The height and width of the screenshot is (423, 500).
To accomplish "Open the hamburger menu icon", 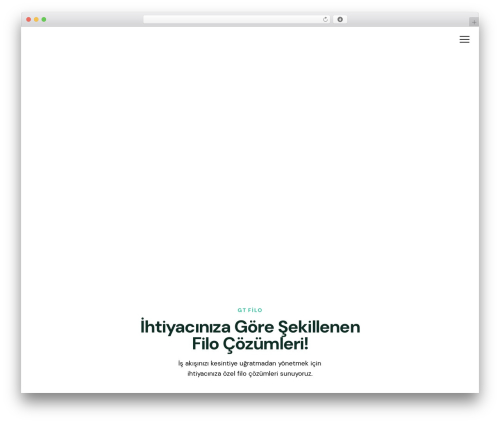I will point(464,39).
